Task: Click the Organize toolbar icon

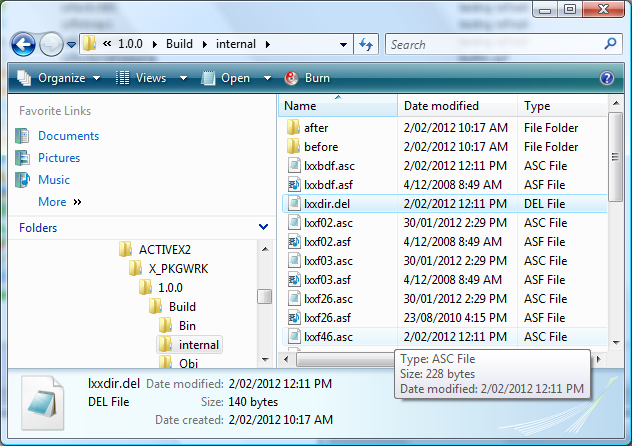Action: [24, 78]
